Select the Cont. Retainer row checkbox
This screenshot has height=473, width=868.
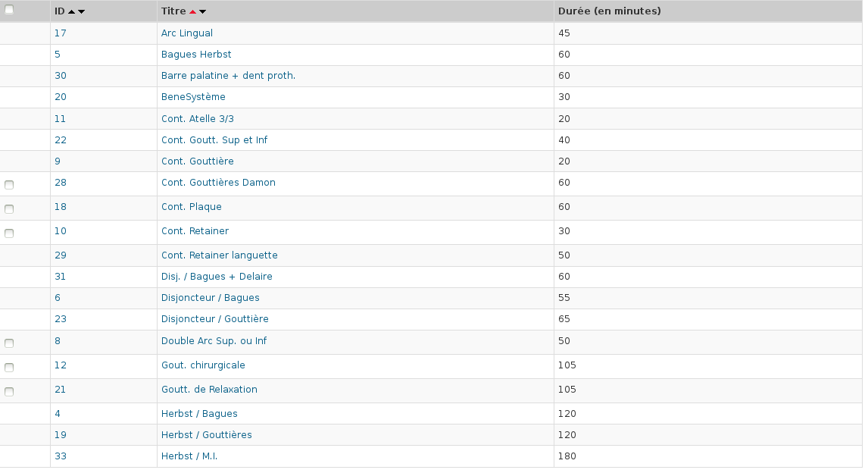(9, 233)
